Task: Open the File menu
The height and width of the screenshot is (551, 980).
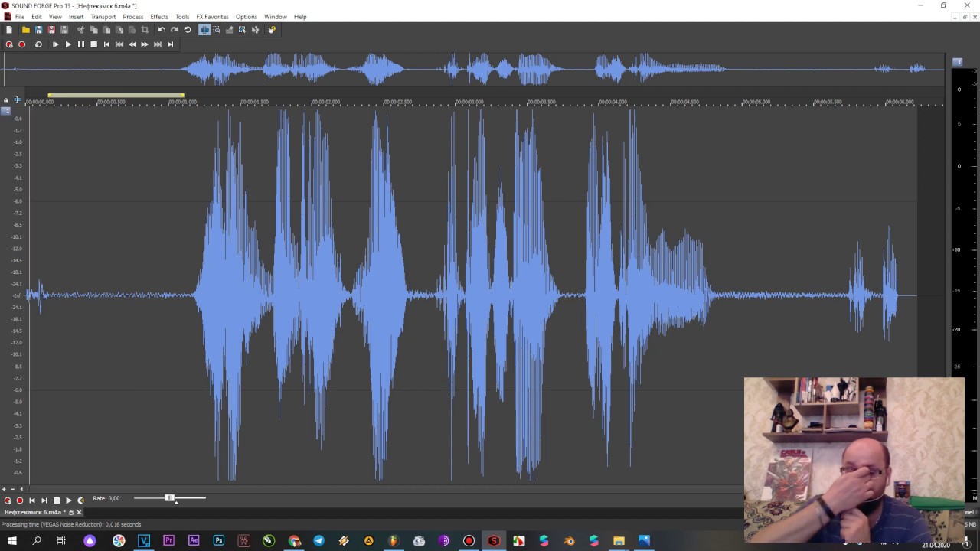Action: pyautogui.click(x=20, y=17)
